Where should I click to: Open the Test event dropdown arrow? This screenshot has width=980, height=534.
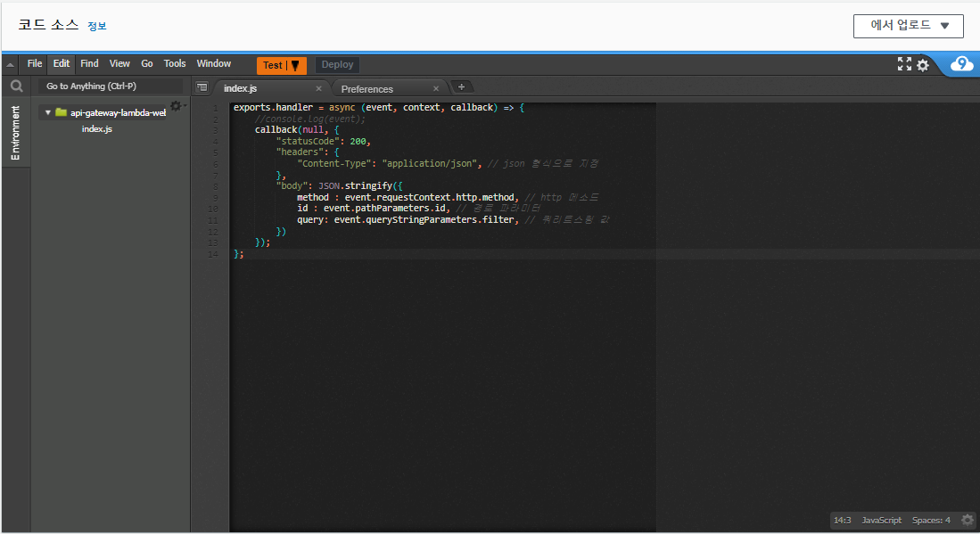294,64
